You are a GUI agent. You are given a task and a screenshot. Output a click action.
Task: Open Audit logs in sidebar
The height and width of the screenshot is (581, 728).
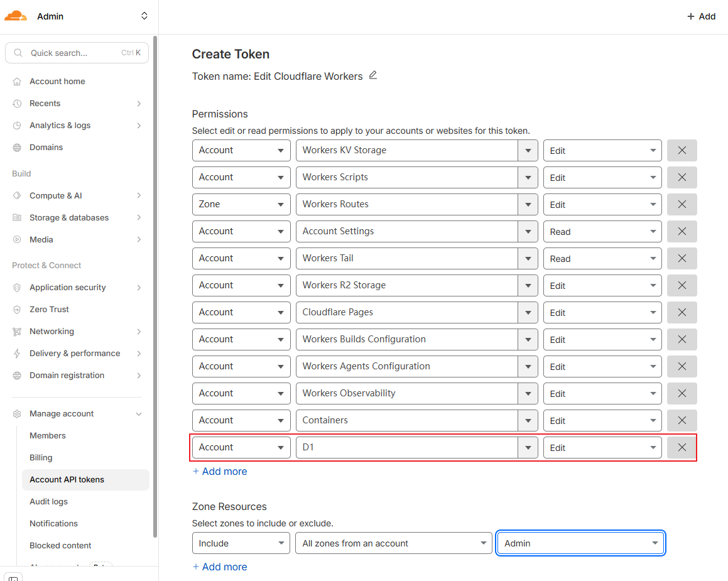48,502
